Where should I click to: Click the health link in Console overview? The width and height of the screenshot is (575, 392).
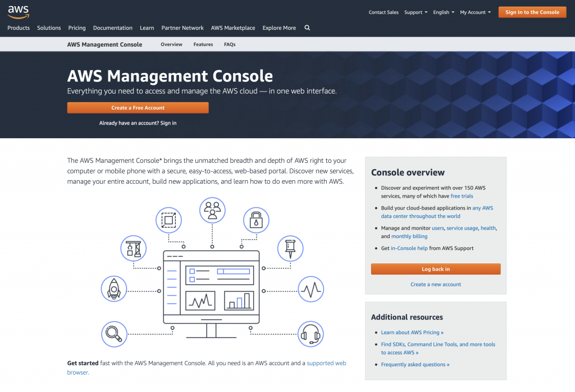coord(488,228)
